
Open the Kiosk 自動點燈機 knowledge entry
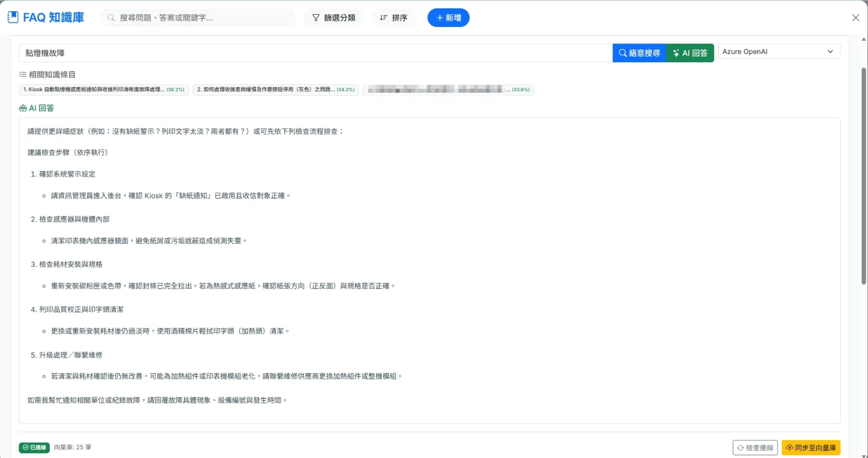pyautogui.click(x=103, y=89)
